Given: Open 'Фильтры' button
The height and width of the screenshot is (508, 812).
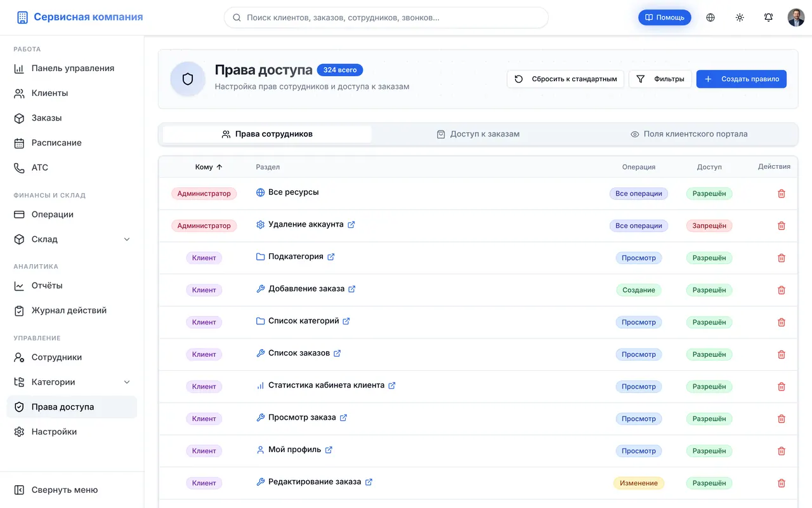Looking at the screenshot, I should [x=660, y=79].
